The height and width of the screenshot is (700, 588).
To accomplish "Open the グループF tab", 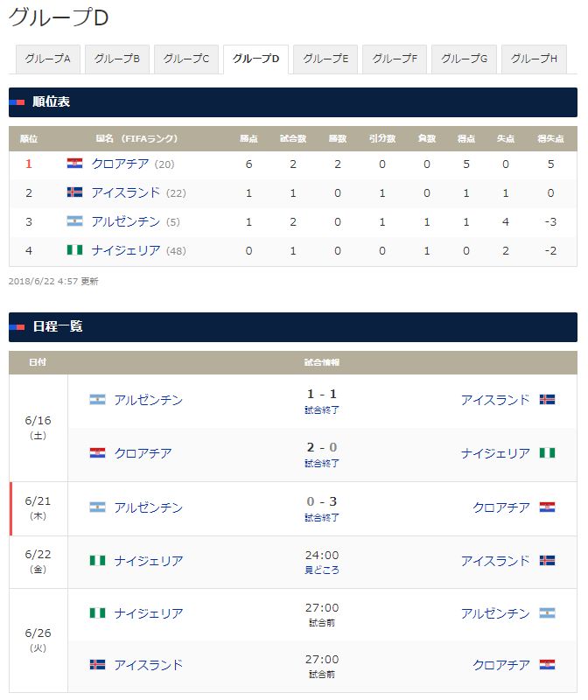I will (395, 59).
